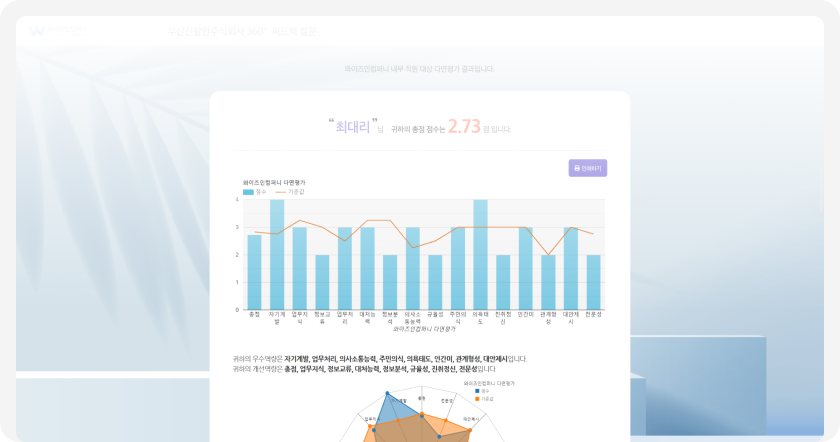
Task: Click the company logo in the header
Action: click(57, 31)
